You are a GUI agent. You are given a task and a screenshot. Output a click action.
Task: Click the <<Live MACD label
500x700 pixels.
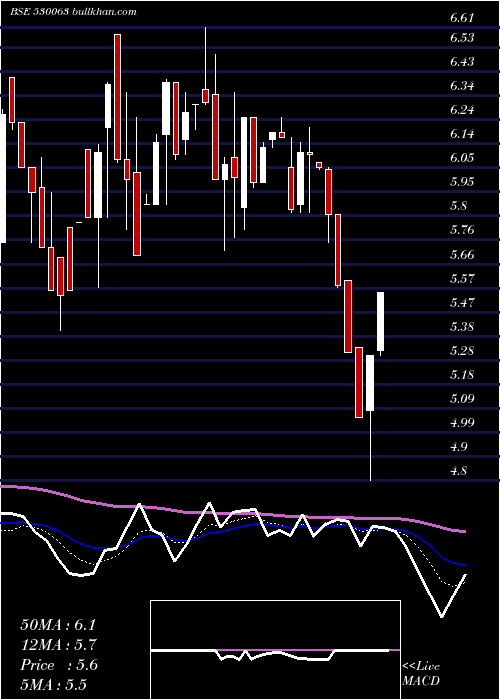point(421,674)
